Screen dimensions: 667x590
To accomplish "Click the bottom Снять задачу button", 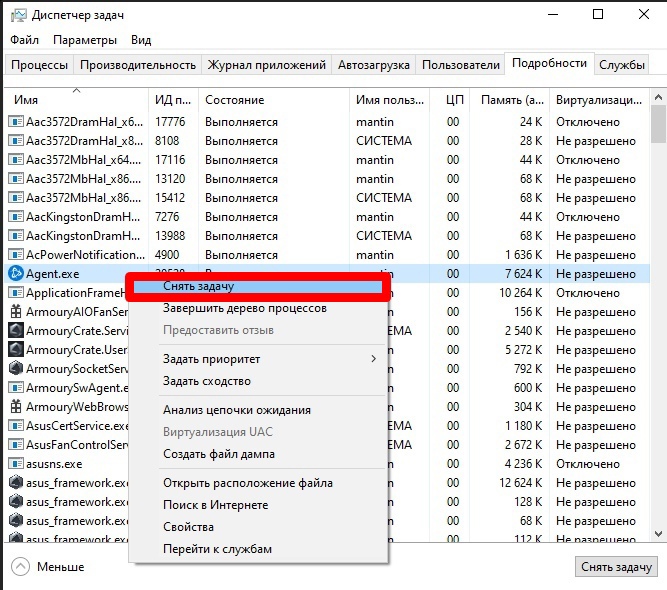I will [x=616, y=567].
